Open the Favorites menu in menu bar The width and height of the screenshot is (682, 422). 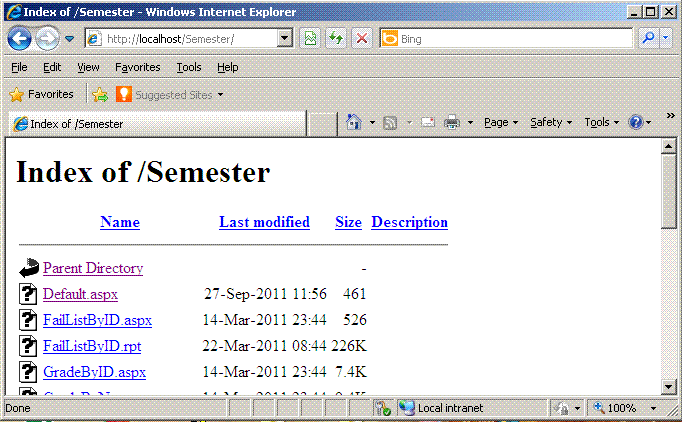point(137,67)
